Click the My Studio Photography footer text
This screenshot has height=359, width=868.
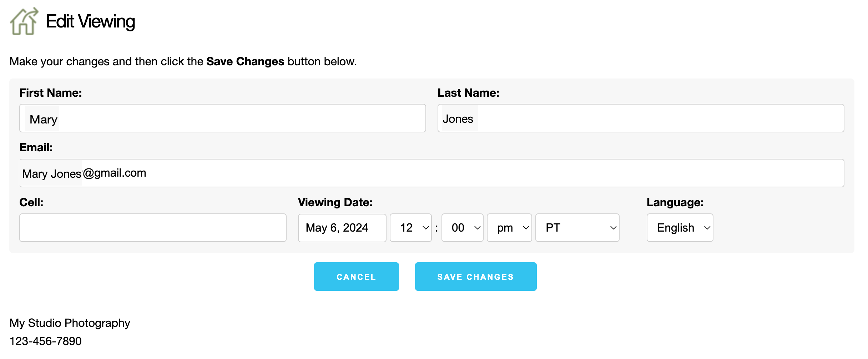coord(70,323)
